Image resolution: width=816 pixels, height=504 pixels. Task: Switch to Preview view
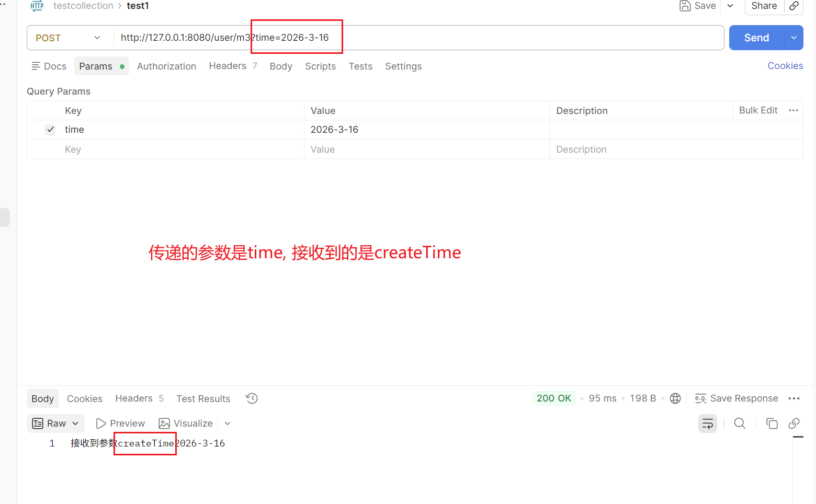point(120,423)
